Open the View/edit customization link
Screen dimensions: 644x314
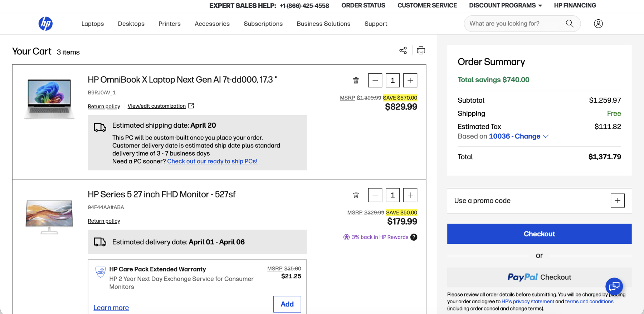pos(157,106)
